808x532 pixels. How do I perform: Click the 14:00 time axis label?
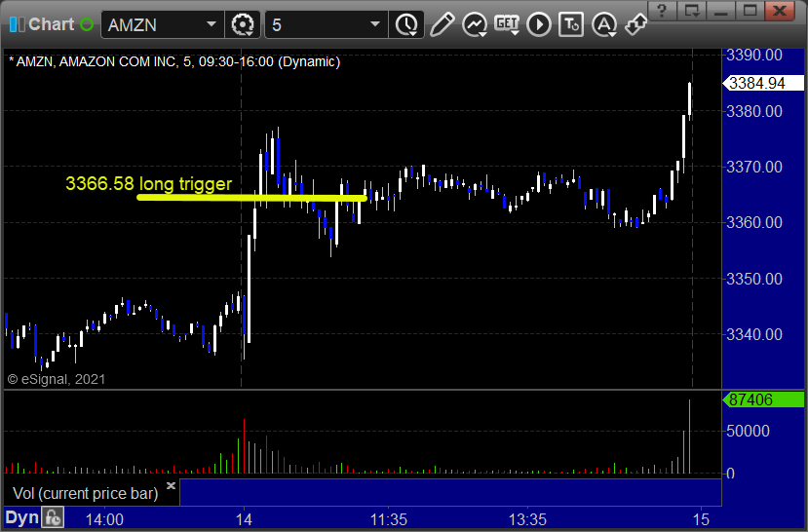pos(104,519)
